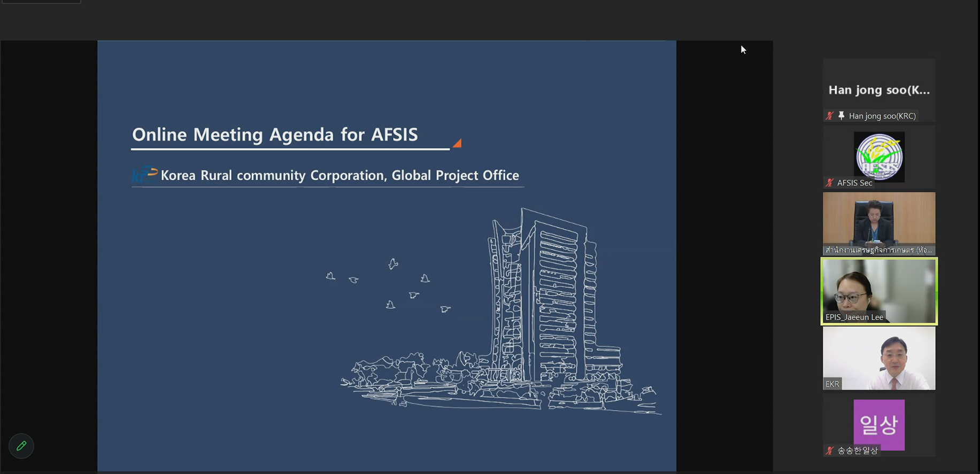This screenshot has width=980, height=474.
Task: Click muted mic icon beside 송송한일상
Action: click(x=830, y=450)
